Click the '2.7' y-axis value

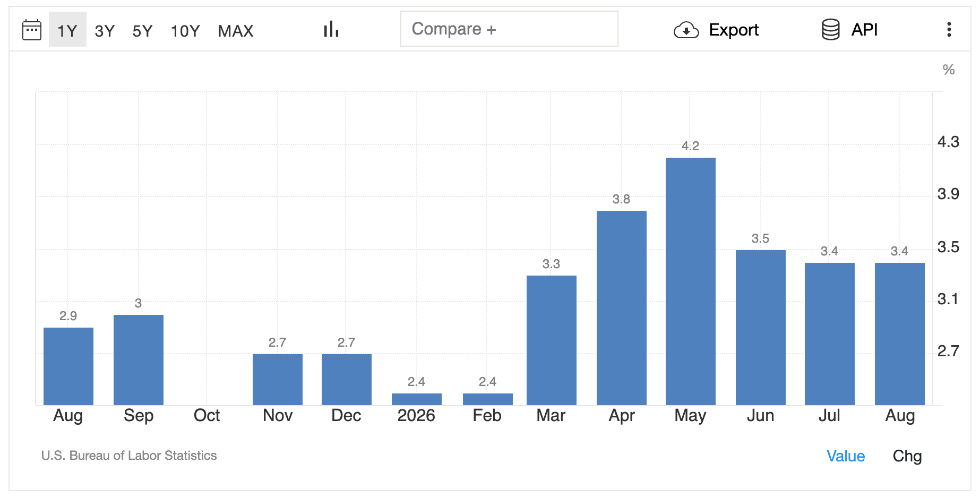(x=948, y=351)
